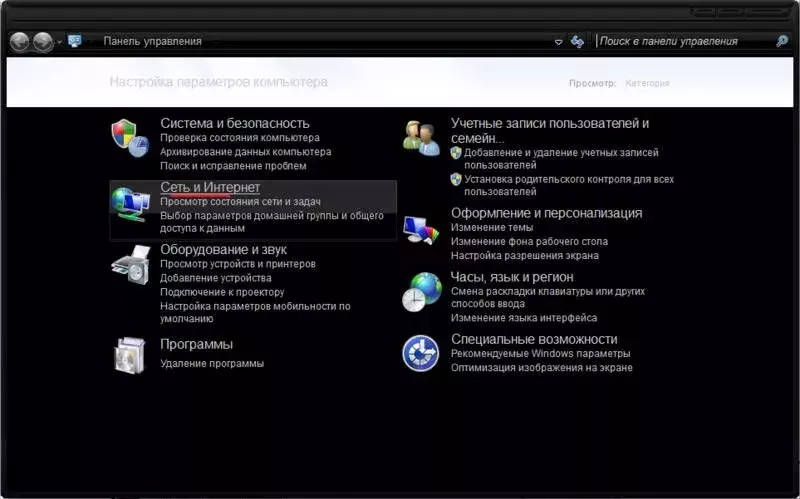
Task: Click Добавление и удаление учетных записей
Action: [561, 159]
